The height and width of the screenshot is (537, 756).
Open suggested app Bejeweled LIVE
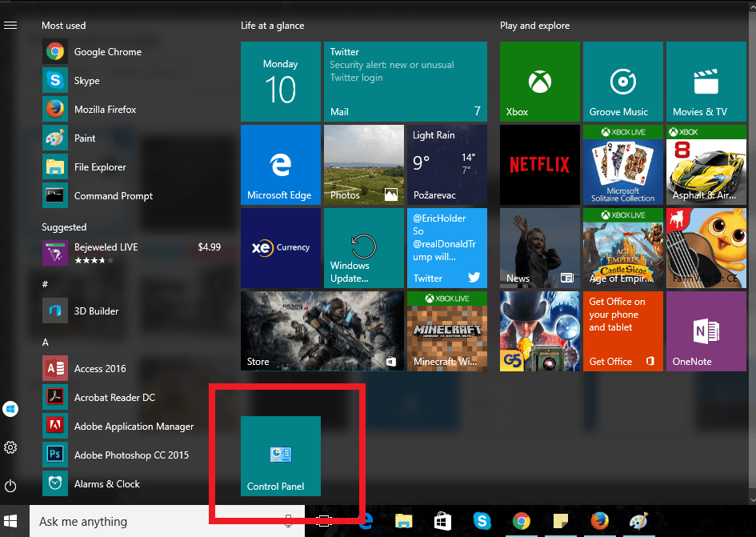[x=130, y=253]
